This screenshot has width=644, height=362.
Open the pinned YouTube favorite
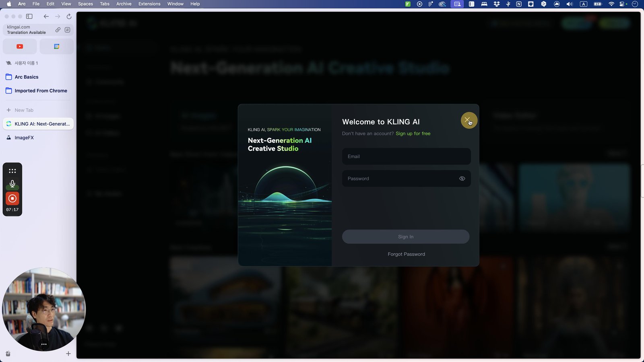click(x=20, y=47)
